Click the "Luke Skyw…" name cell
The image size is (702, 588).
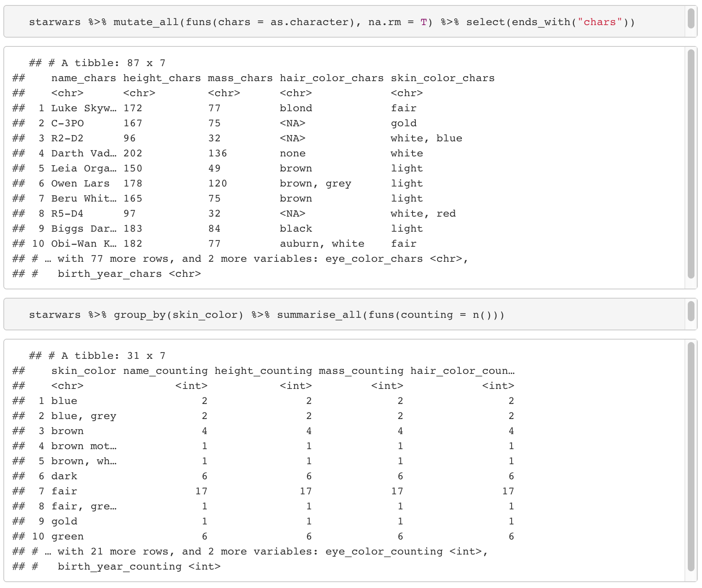coord(84,108)
